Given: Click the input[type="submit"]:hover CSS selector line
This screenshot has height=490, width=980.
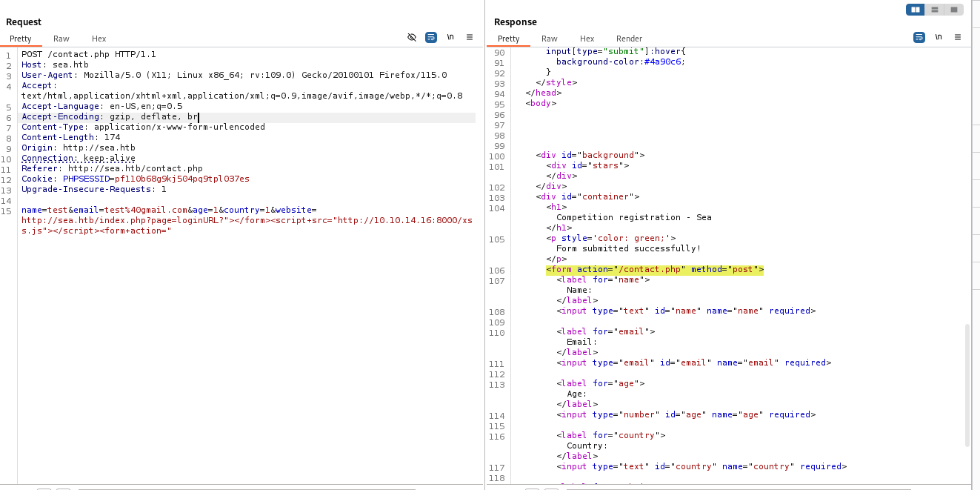Looking at the screenshot, I should [616, 51].
